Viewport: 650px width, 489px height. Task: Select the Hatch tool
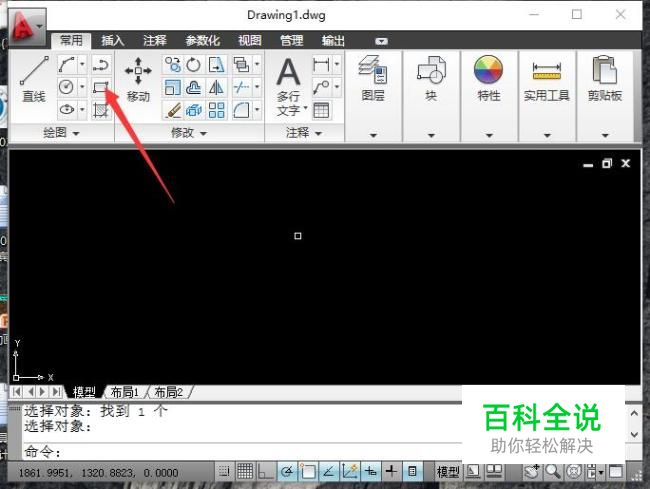[101, 110]
